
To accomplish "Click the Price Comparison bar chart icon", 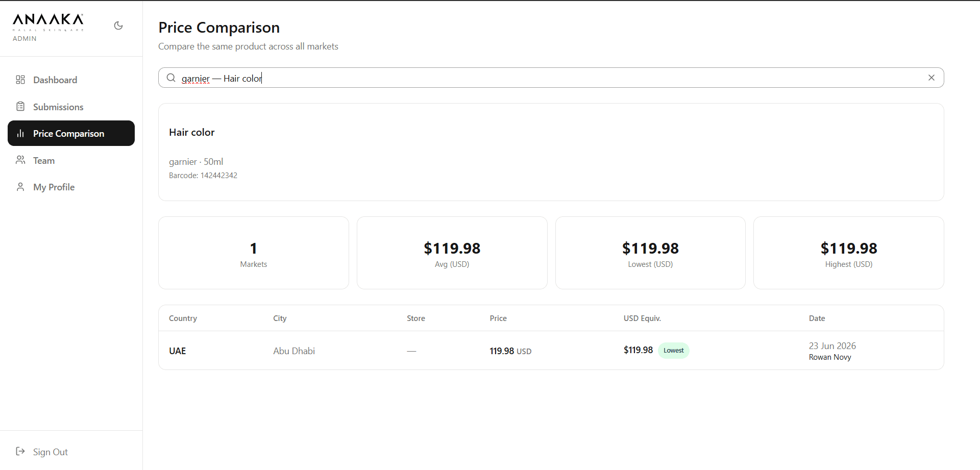I will (20, 133).
